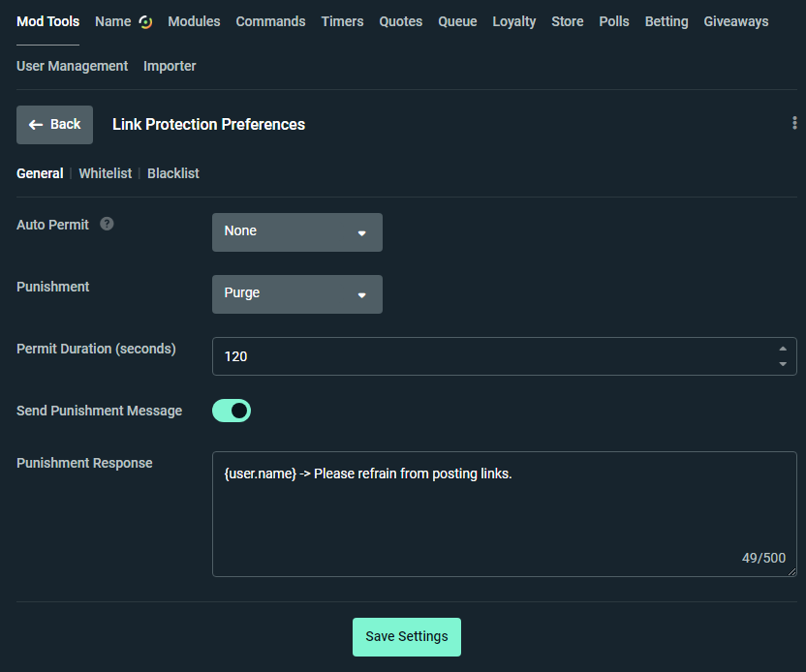Click the back arrow icon on the Back button
806x672 pixels.
[36, 124]
